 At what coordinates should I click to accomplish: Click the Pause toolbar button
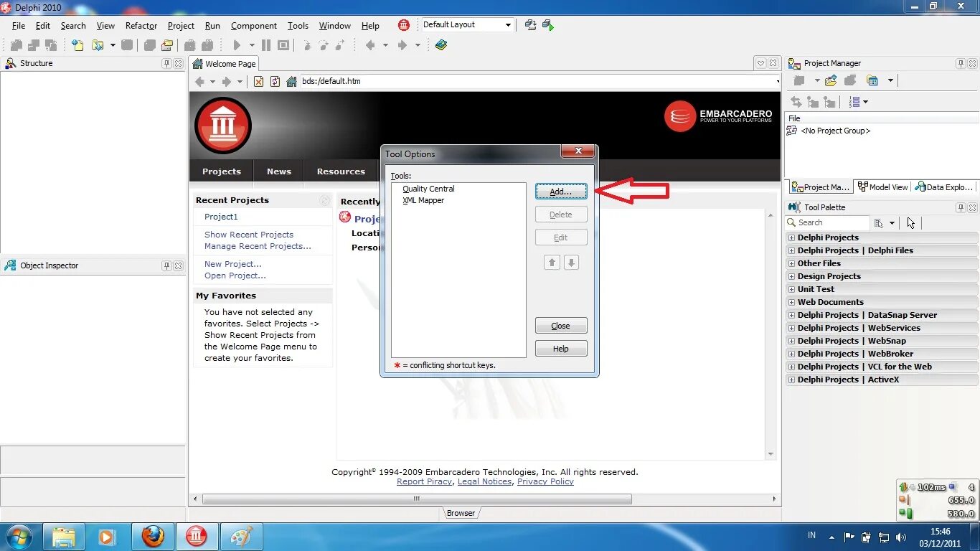coord(266,45)
